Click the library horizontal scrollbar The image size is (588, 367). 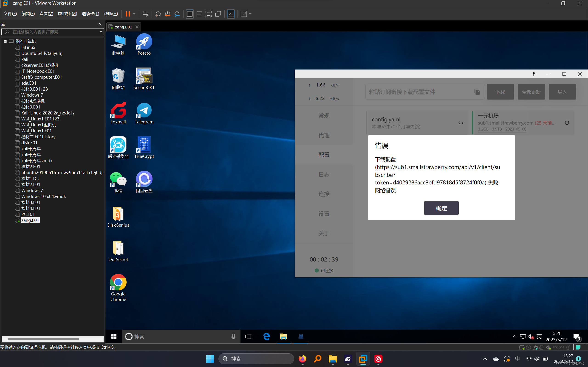(x=43, y=339)
